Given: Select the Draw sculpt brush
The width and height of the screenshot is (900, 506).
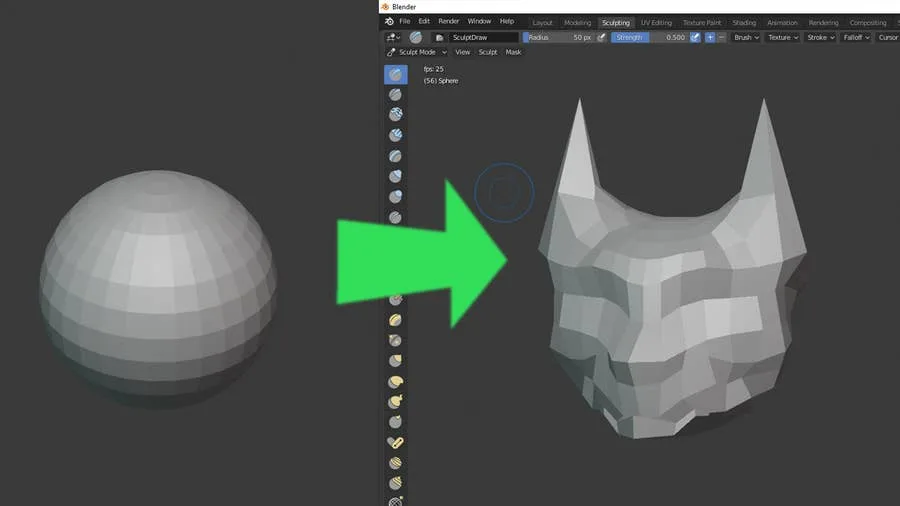Looking at the screenshot, I should tap(396, 74).
